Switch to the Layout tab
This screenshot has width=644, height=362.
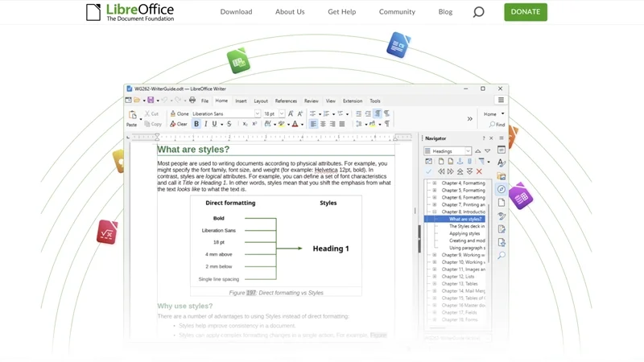[x=261, y=101]
